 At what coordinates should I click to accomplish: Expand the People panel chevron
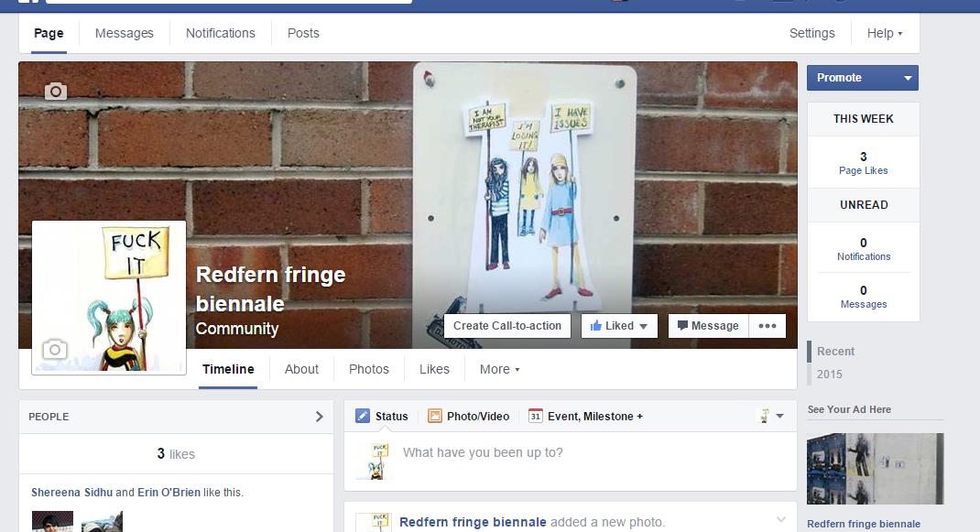[319, 417]
